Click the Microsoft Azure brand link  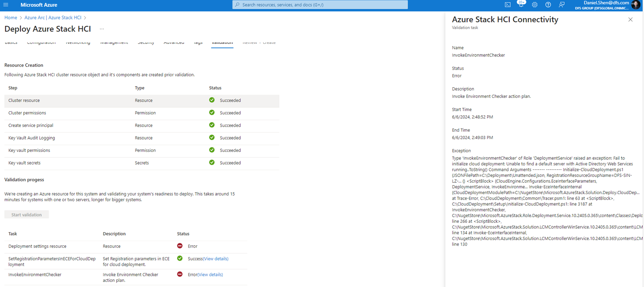click(x=39, y=5)
